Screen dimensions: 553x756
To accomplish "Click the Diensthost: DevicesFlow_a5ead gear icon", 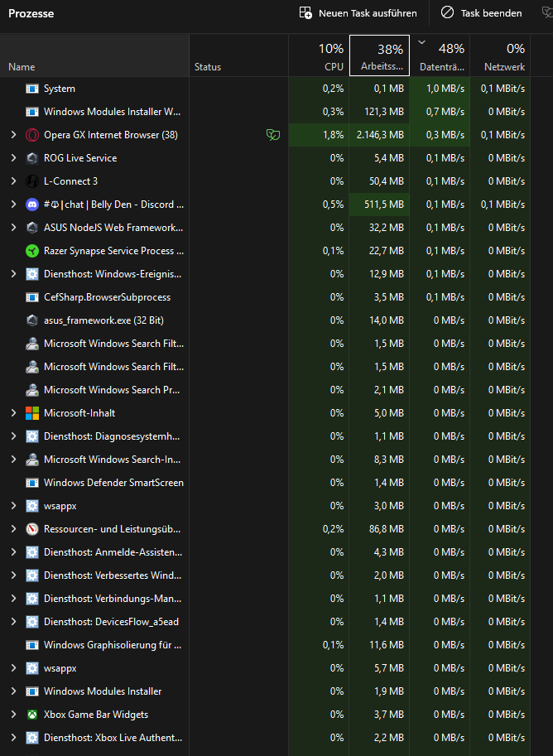I will click(x=31, y=622).
